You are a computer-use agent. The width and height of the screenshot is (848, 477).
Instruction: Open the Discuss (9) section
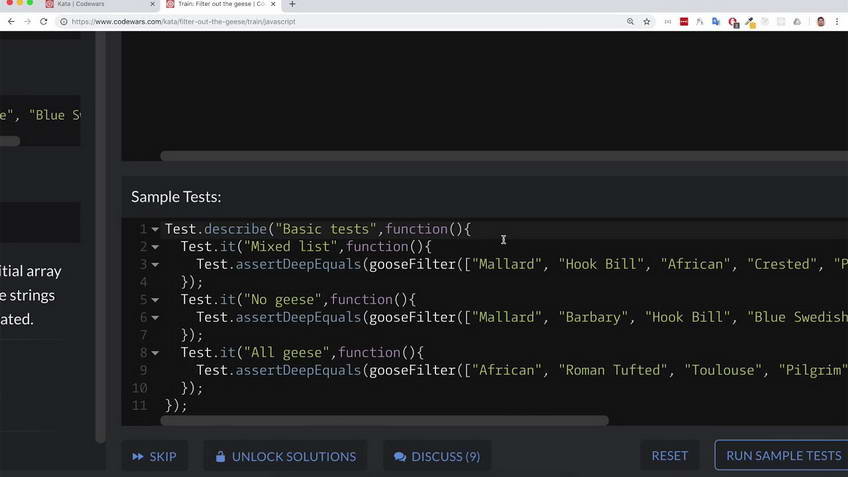click(437, 456)
